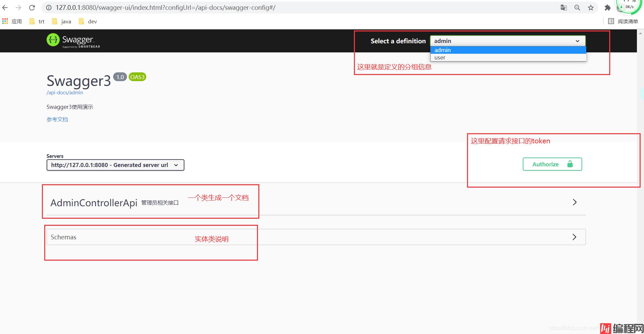Click the Authorize button
The image size is (644, 334).
point(552,164)
